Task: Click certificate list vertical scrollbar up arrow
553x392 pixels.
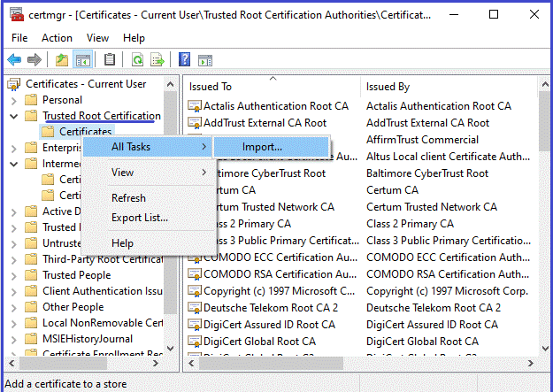Action: [545, 84]
